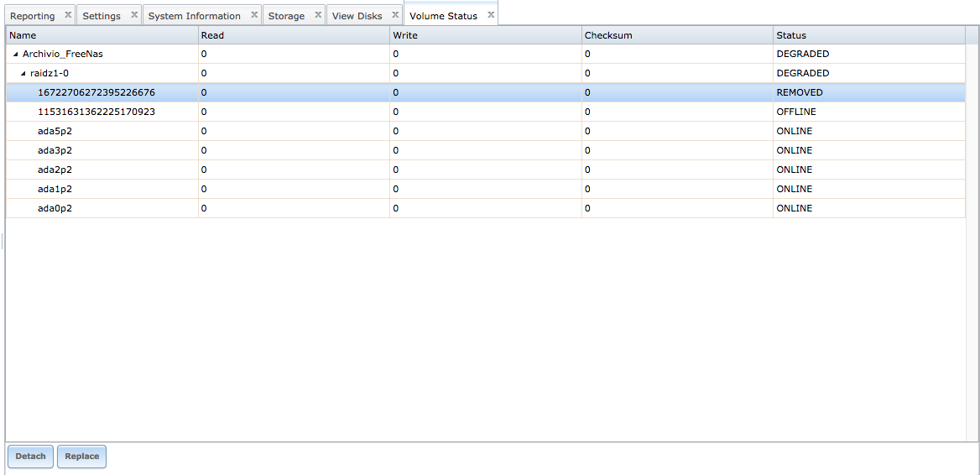Close the System Information tab
The width and height of the screenshot is (980, 475).
point(253,14)
